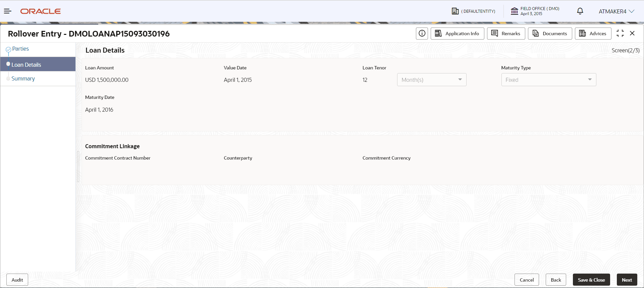
Task: Go to the Summary step
Action: 23,78
